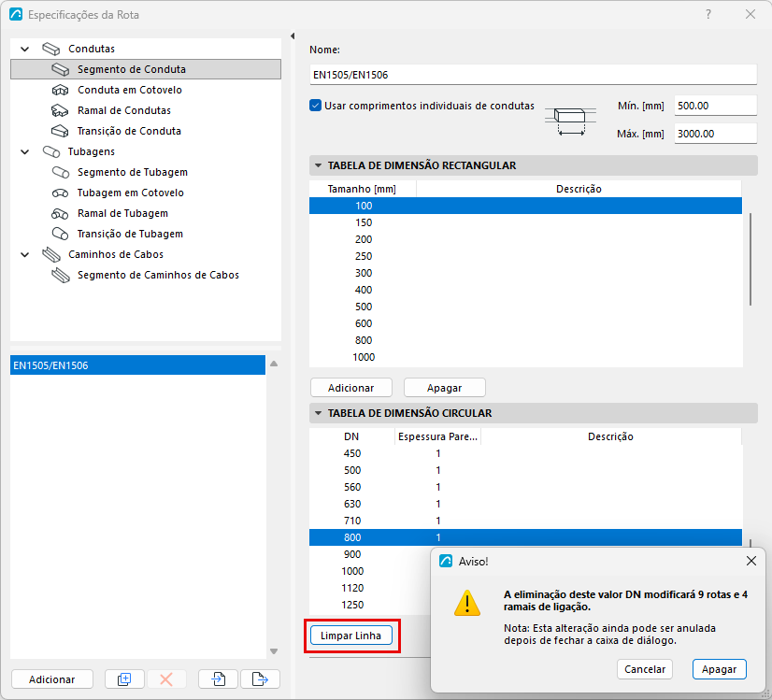Collapse the Tubagens tree group
The height and width of the screenshot is (700, 772).
(x=25, y=151)
